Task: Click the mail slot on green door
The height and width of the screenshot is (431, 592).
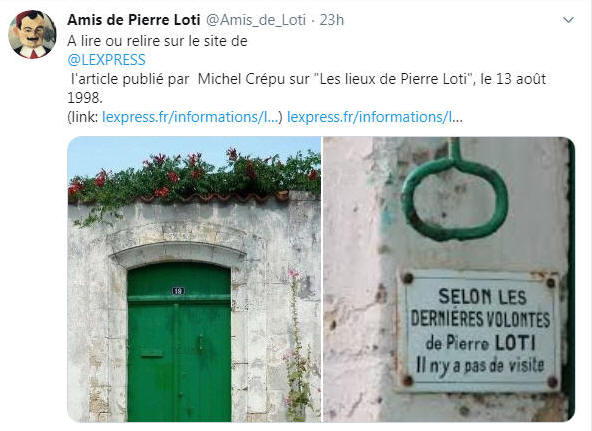Action: click(153, 355)
